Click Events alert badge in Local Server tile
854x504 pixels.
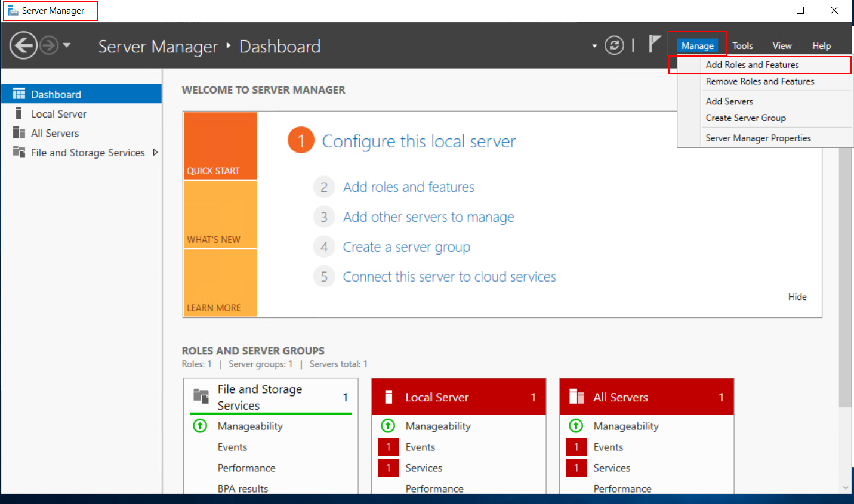(x=388, y=447)
